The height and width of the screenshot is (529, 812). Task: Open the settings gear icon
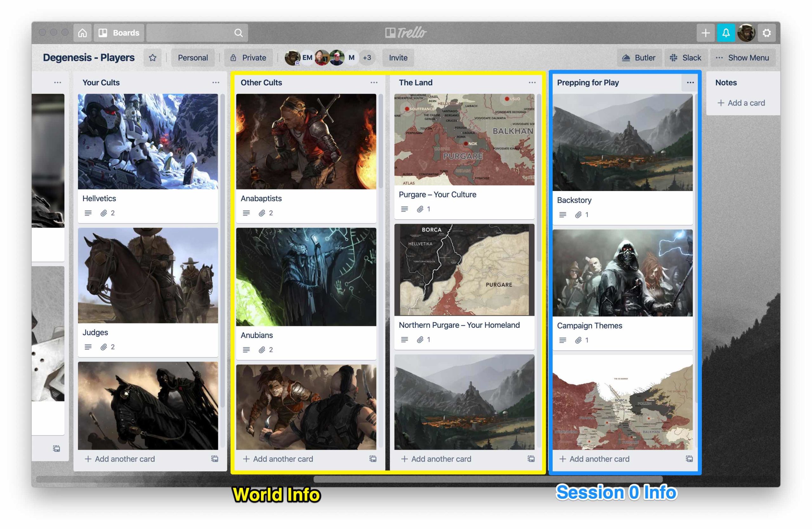[x=767, y=33]
